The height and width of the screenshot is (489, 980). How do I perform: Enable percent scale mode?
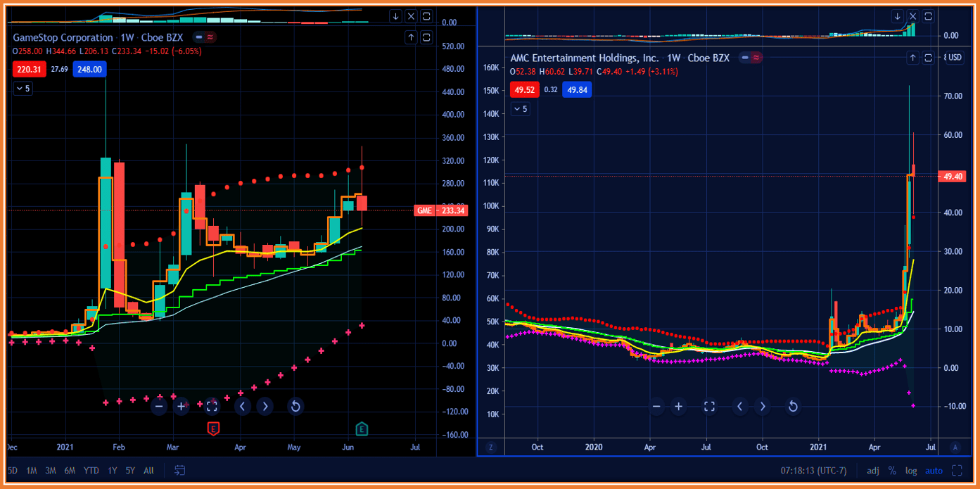coord(892,471)
